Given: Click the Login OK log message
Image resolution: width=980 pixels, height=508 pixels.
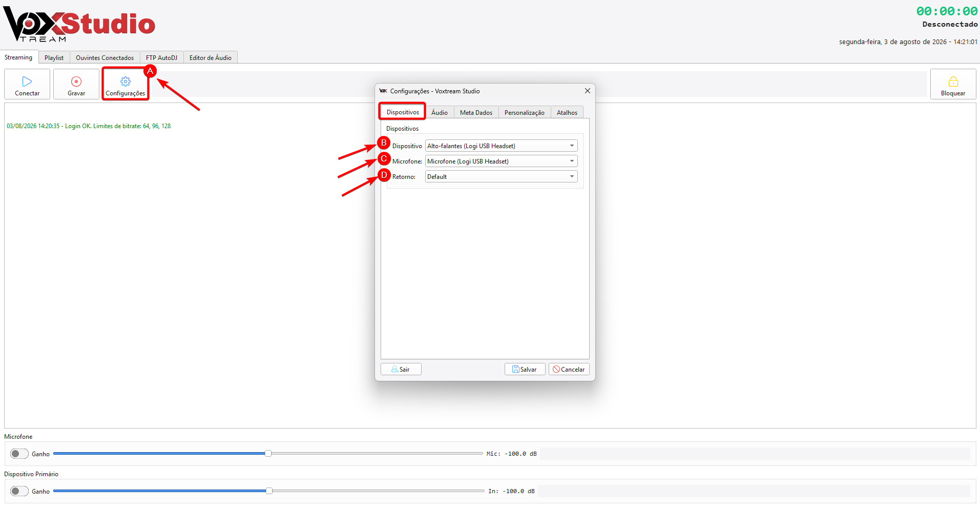Looking at the screenshot, I should pyautogui.click(x=89, y=126).
